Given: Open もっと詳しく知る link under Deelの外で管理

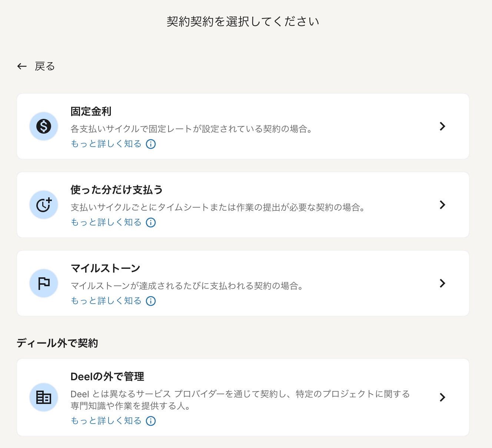Looking at the screenshot, I should coord(106,421).
